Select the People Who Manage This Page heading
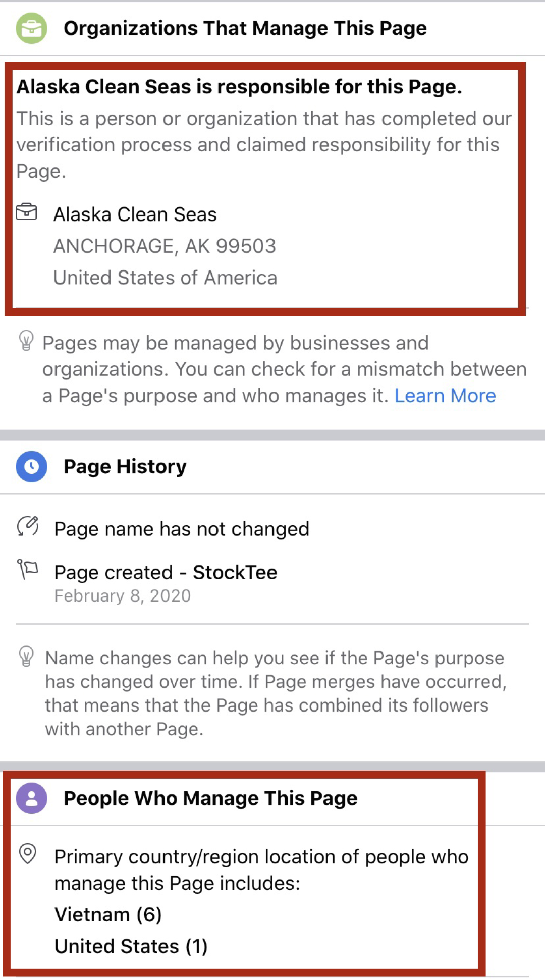Image resolution: width=545 pixels, height=980 pixels. [x=210, y=798]
